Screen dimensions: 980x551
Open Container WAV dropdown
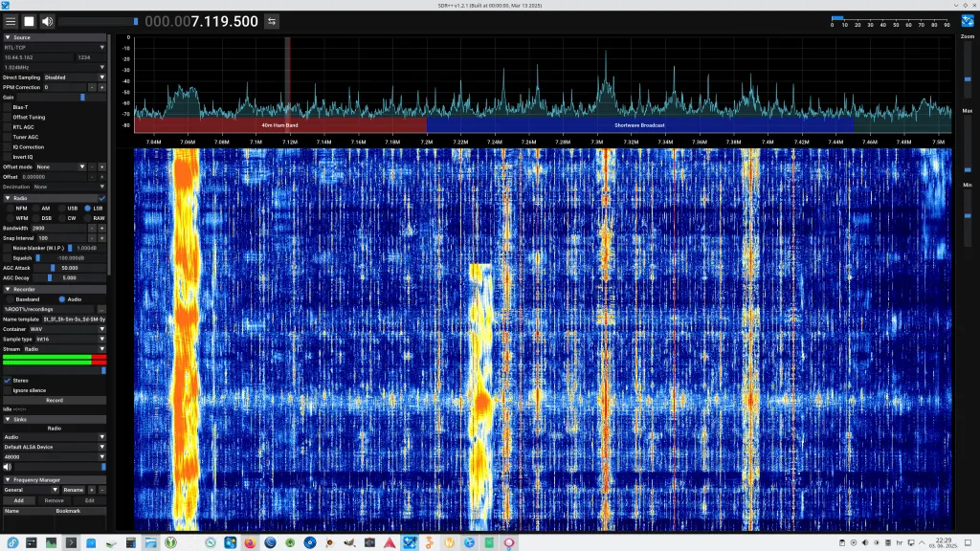coord(67,329)
